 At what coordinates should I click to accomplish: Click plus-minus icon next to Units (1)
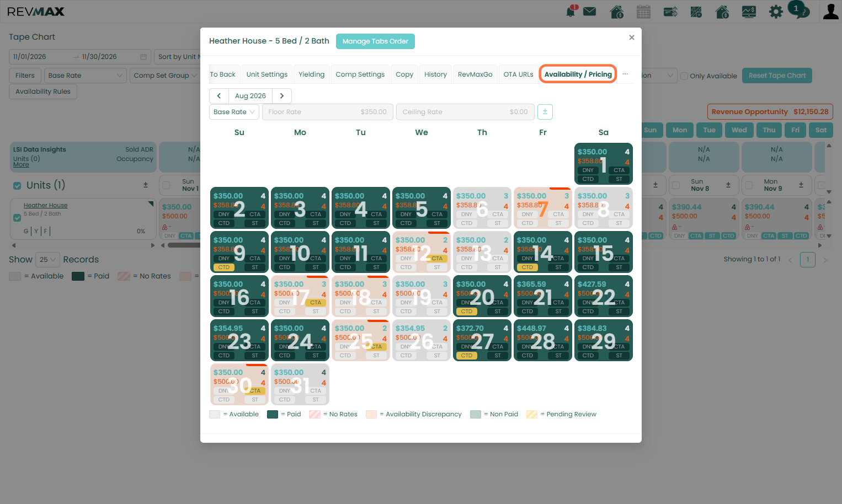(x=146, y=185)
